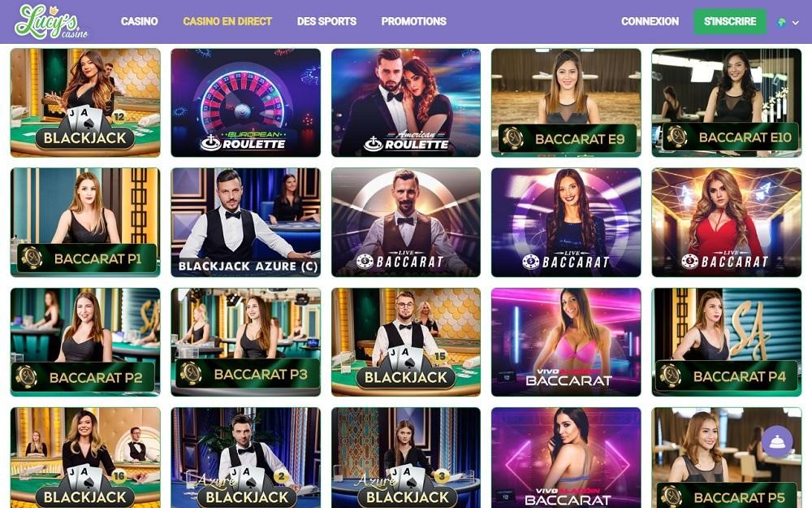Open the Azure Blackjack 2 table
812x508 pixels.
pos(245,458)
